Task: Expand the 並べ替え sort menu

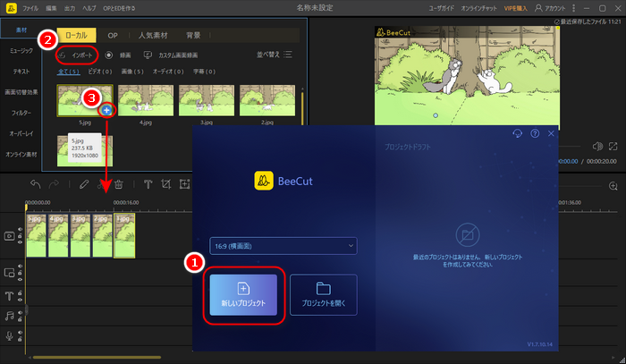Action: 274,55
